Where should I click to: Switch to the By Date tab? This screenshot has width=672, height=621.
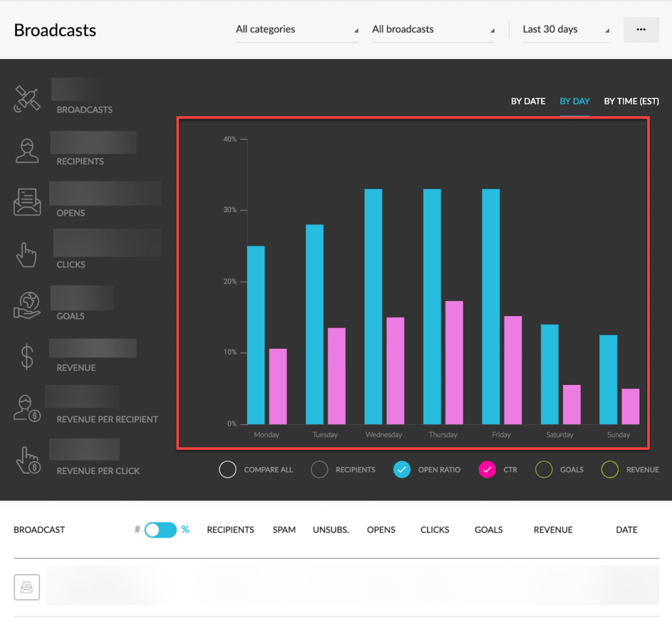(x=528, y=102)
